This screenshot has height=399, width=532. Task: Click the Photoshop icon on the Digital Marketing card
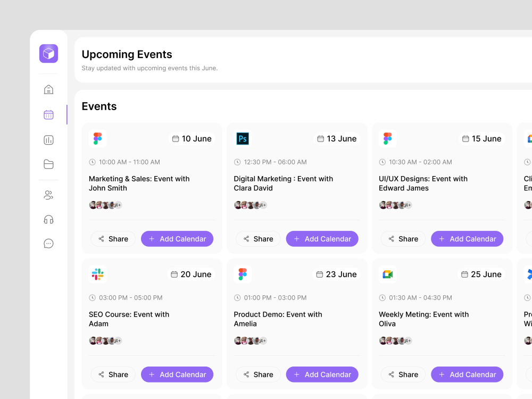pyautogui.click(x=243, y=138)
